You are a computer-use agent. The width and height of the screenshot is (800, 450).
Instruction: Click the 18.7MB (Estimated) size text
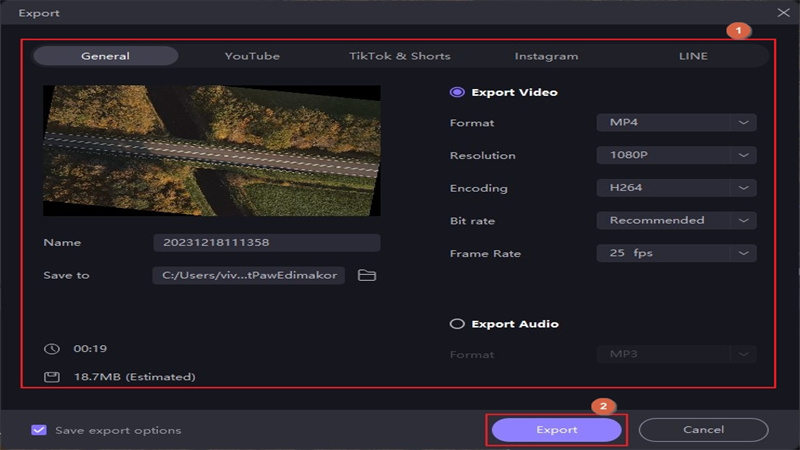135,377
